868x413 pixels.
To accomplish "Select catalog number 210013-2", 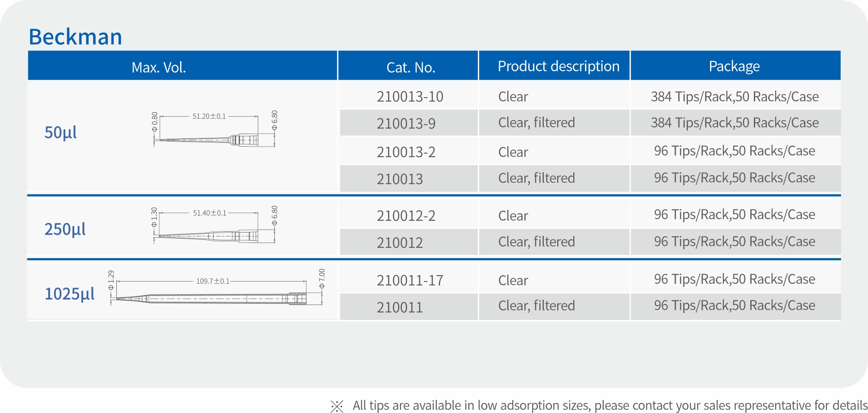I will [406, 152].
